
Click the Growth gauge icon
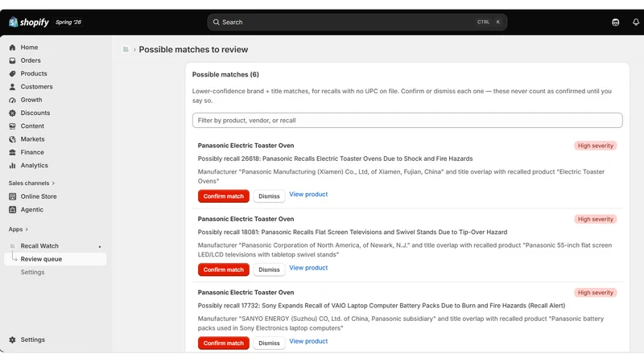pyautogui.click(x=12, y=100)
